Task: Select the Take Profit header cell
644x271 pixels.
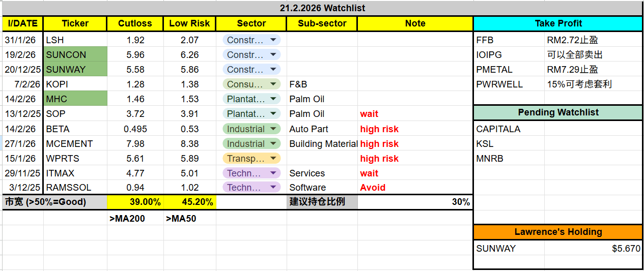Action: [558, 23]
